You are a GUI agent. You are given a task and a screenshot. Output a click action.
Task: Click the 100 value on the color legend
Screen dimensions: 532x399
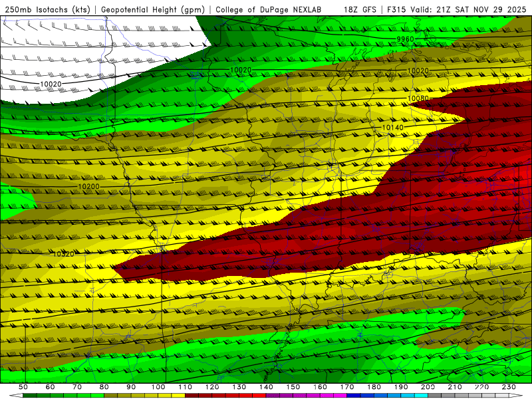point(158,387)
